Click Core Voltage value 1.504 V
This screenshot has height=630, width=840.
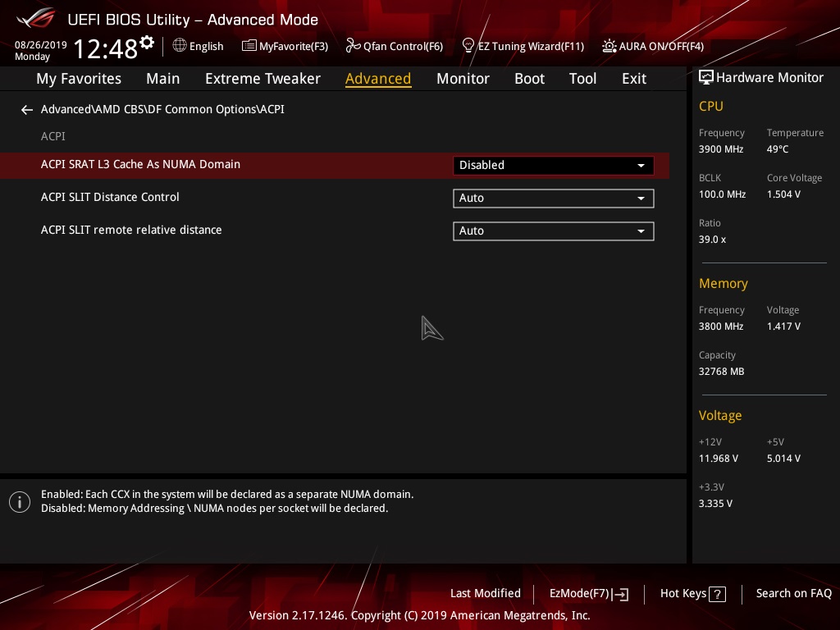[783, 194]
